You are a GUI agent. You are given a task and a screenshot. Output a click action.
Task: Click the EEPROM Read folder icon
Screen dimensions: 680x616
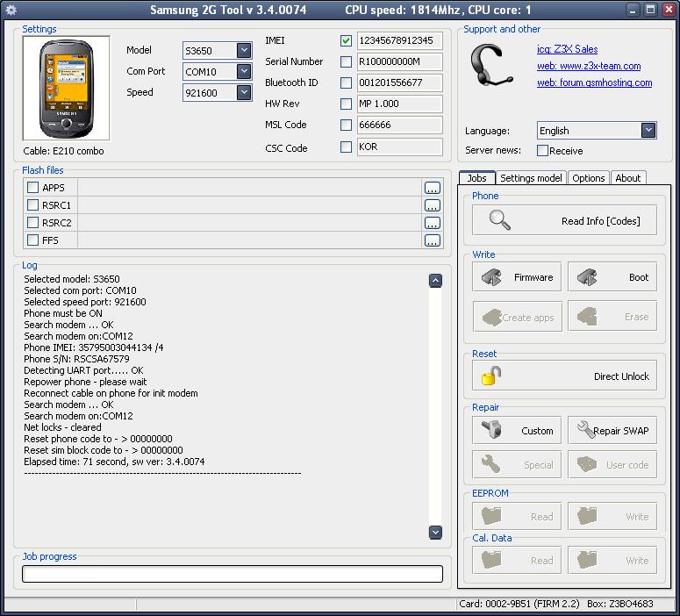point(491,516)
